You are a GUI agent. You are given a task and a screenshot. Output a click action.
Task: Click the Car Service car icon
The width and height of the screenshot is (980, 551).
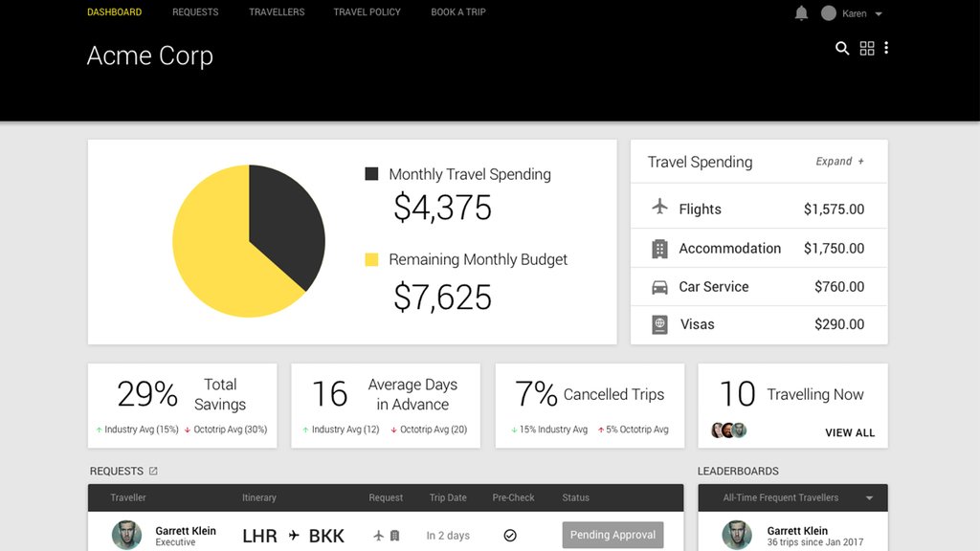659,287
